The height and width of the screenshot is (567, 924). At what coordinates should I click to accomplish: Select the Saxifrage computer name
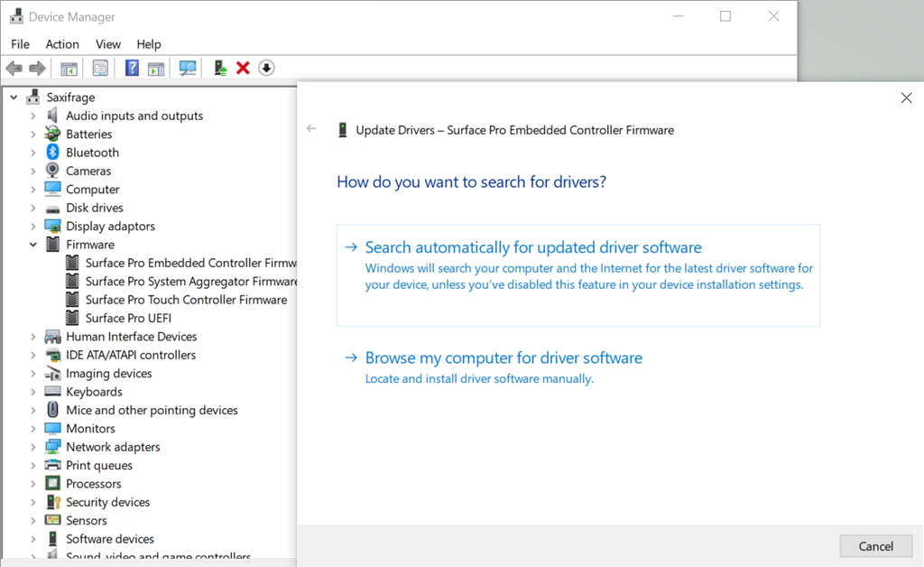pos(70,98)
